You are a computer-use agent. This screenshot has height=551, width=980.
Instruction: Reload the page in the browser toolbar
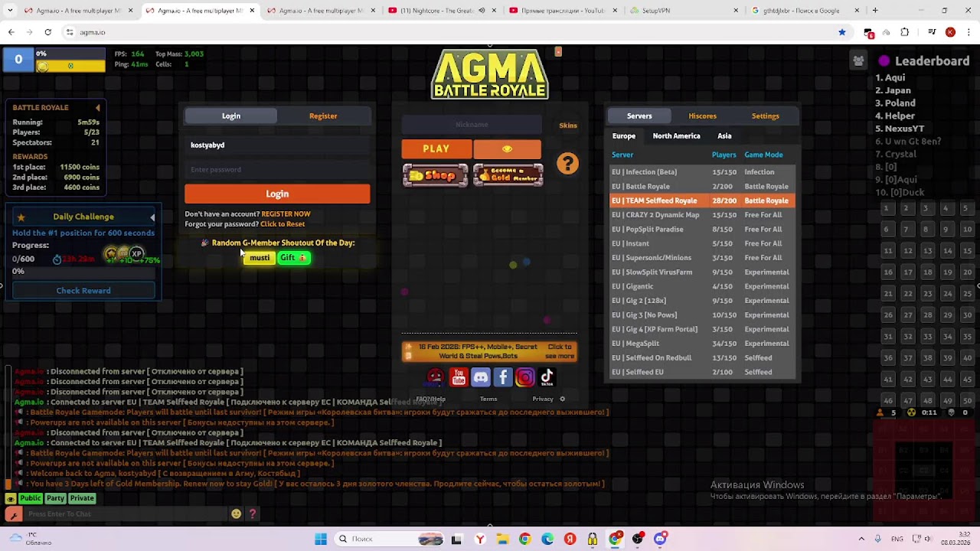coord(47,32)
